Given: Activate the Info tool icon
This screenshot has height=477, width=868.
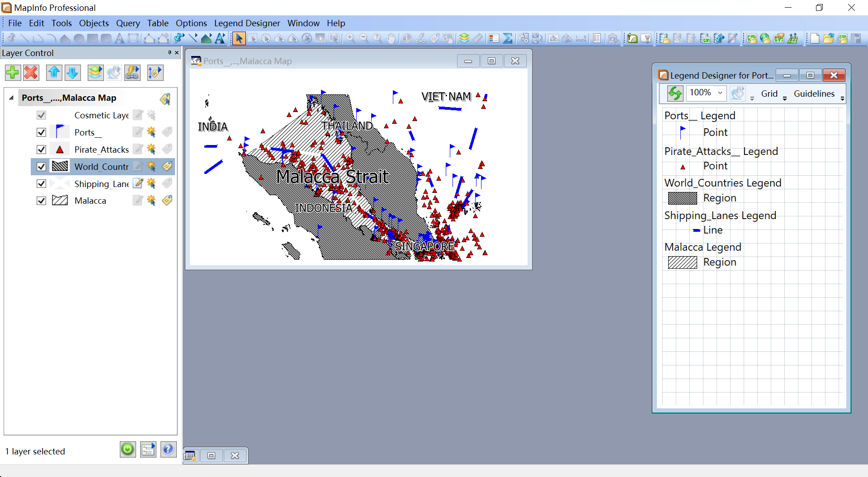Looking at the screenshot, I should [x=407, y=38].
